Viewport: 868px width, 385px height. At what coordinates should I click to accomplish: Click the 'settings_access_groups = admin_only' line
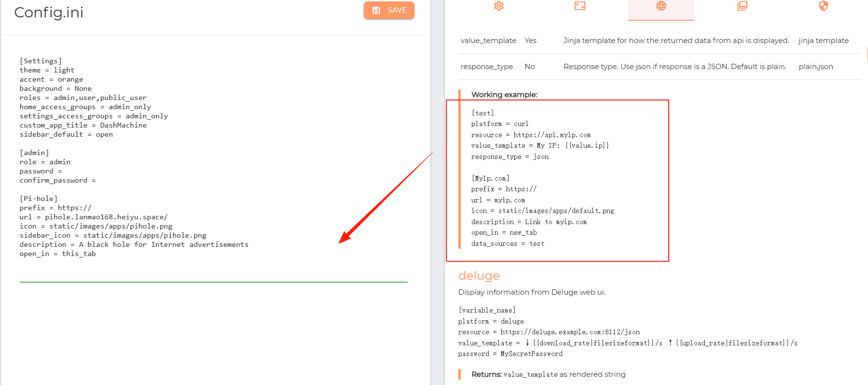pyautogui.click(x=94, y=116)
